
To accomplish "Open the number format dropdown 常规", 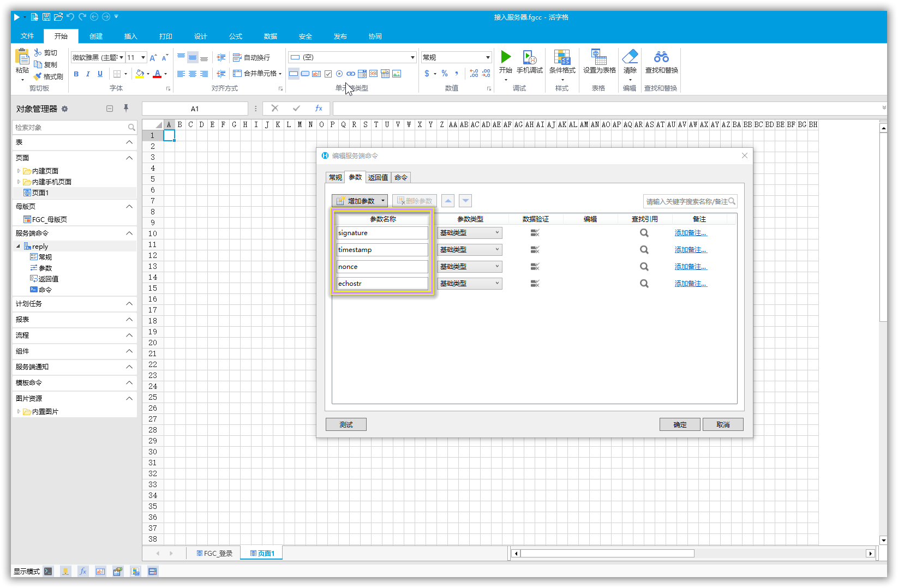I will tap(488, 57).
